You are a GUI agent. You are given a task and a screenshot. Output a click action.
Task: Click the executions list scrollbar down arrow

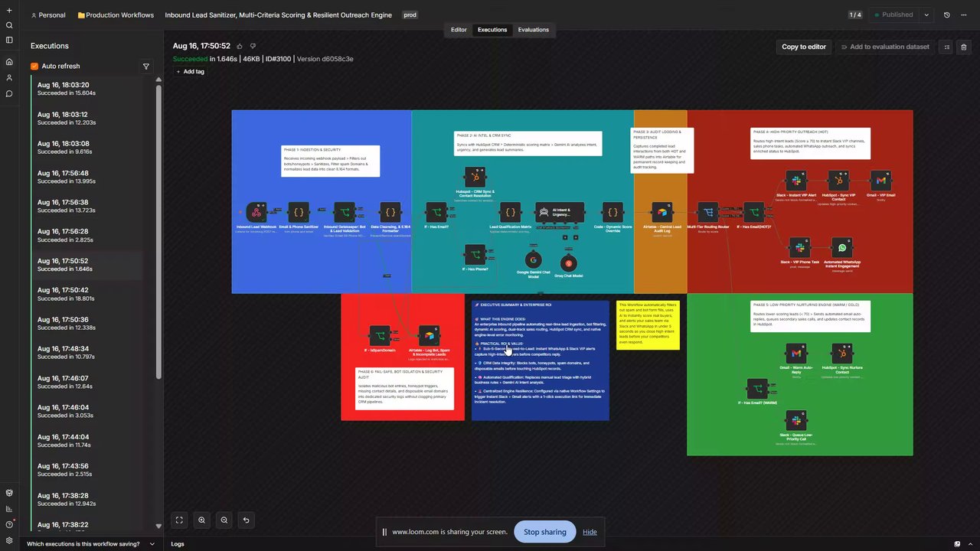coord(158,526)
